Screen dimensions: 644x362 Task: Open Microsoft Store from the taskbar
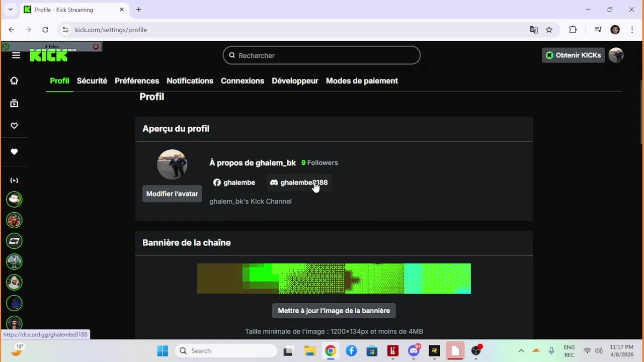[372, 351]
